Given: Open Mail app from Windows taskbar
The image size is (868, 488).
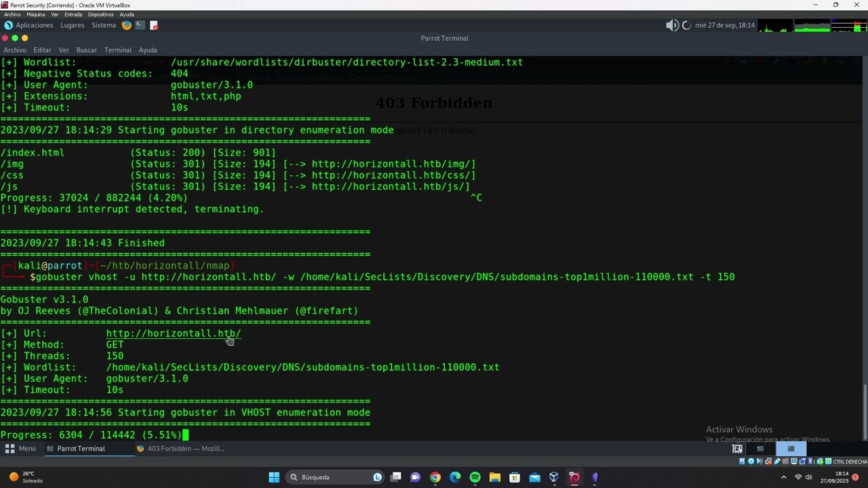Looking at the screenshot, I should pos(534,477).
